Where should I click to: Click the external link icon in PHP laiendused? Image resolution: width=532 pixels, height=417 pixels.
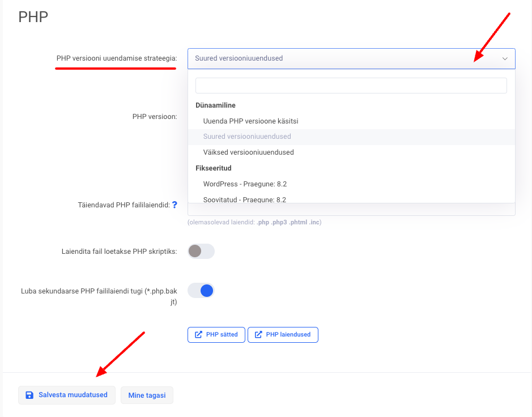(258, 335)
